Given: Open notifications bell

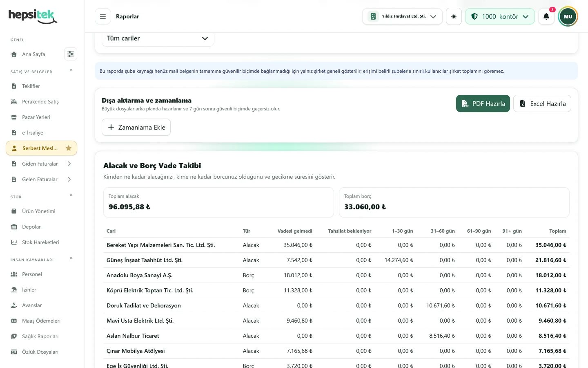Looking at the screenshot, I should point(546,16).
